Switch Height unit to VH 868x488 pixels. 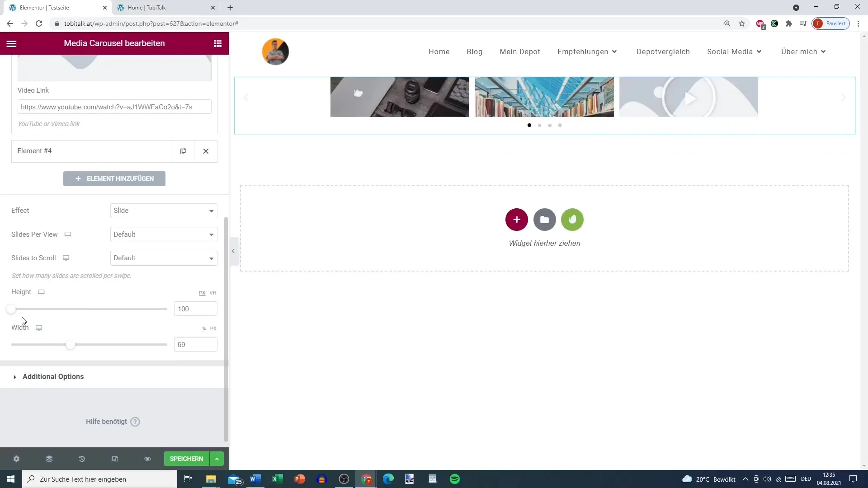coord(213,293)
